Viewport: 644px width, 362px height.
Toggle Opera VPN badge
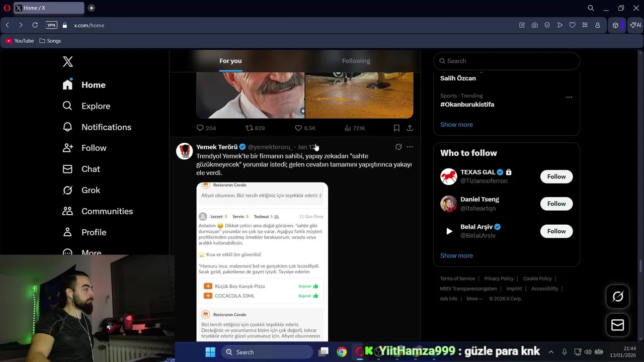coord(51,25)
